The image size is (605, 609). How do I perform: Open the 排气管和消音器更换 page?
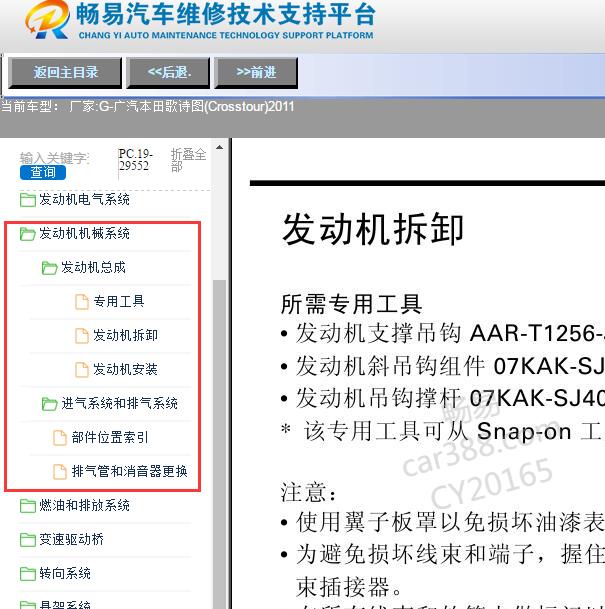tap(130, 471)
